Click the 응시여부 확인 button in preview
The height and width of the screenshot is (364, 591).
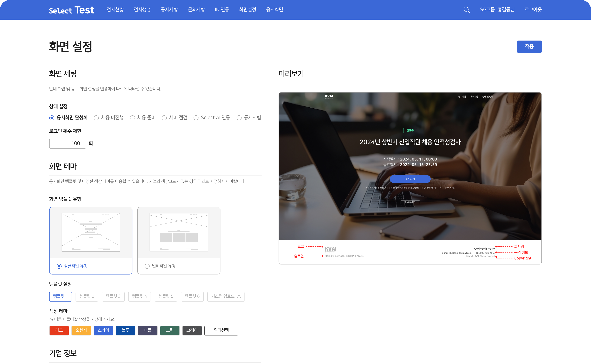pyautogui.click(x=410, y=202)
